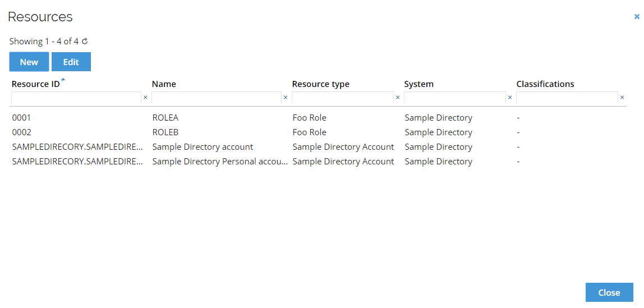Close the dialog using the Close button
The height and width of the screenshot is (308, 644).
(609, 293)
